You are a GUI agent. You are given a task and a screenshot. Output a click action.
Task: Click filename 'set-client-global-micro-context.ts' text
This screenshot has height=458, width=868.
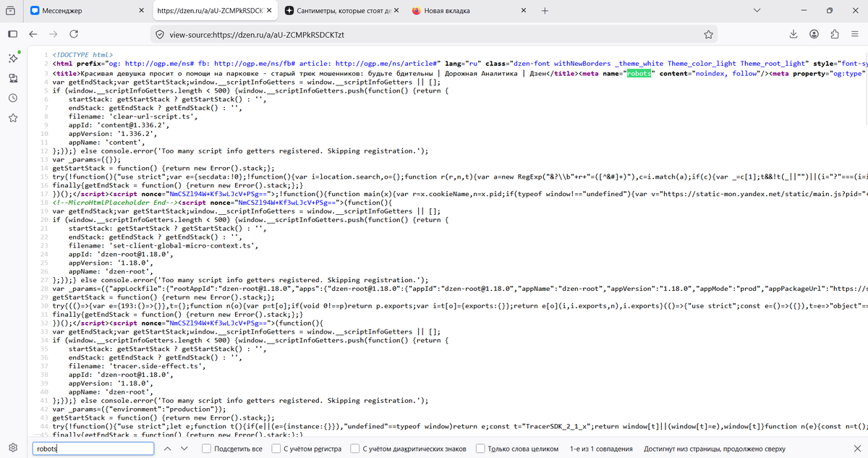(164, 246)
